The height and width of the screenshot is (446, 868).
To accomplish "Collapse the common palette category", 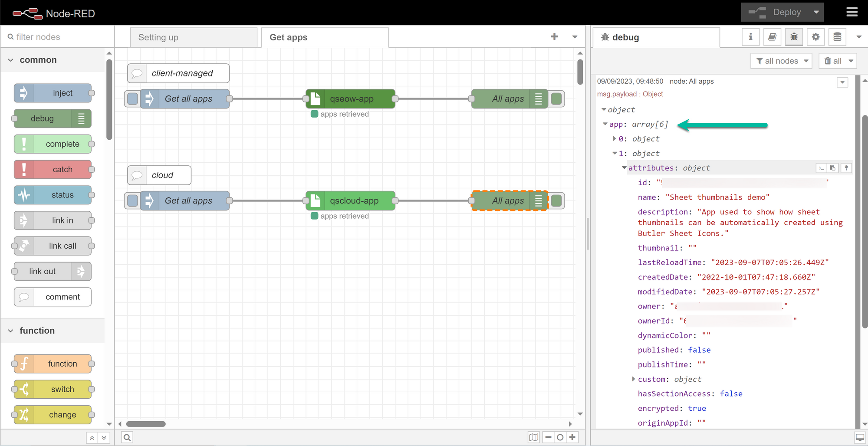I will pyautogui.click(x=53, y=60).
